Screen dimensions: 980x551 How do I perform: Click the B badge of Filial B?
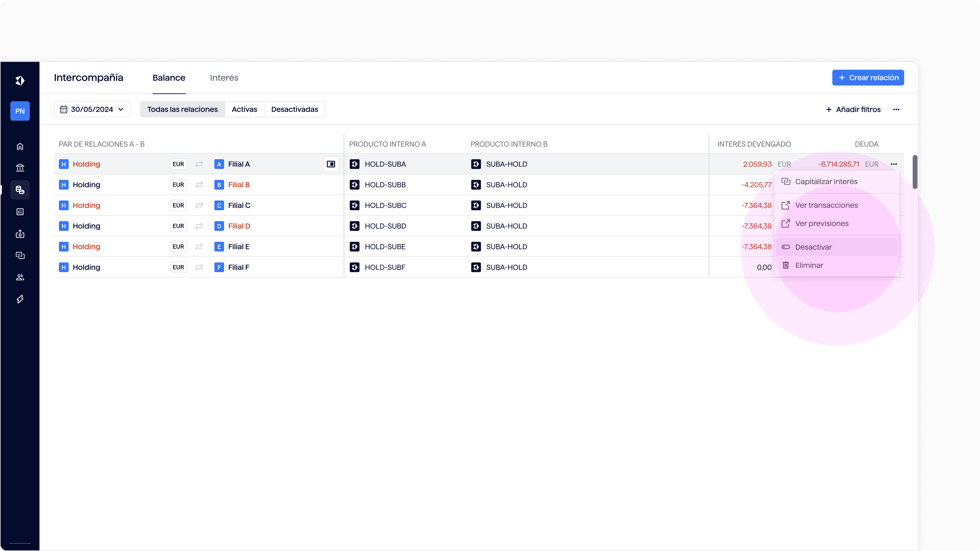pyautogui.click(x=219, y=185)
